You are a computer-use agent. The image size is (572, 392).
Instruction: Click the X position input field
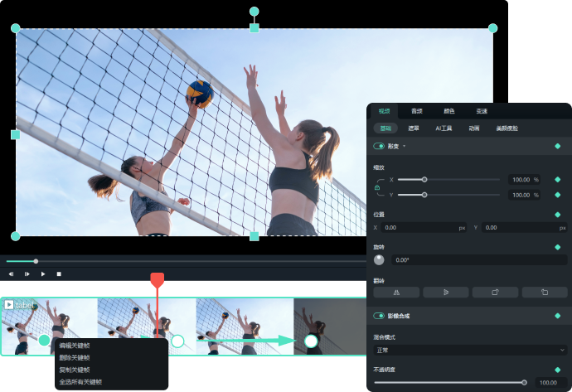click(x=421, y=227)
